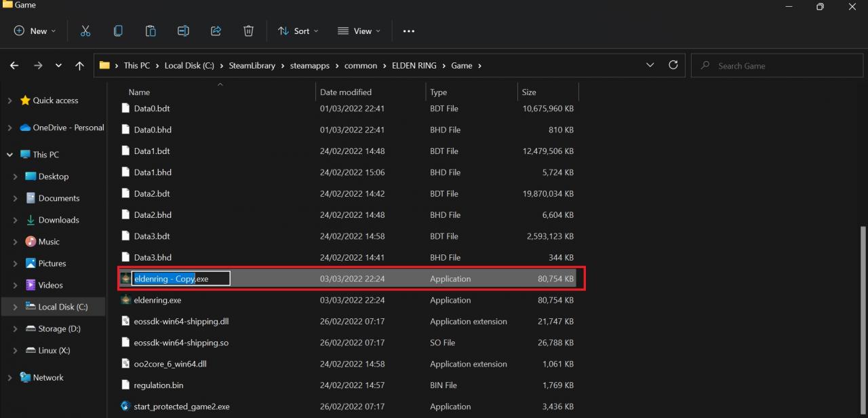Click steamapps in the address path
The image size is (868, 418).
311,66
